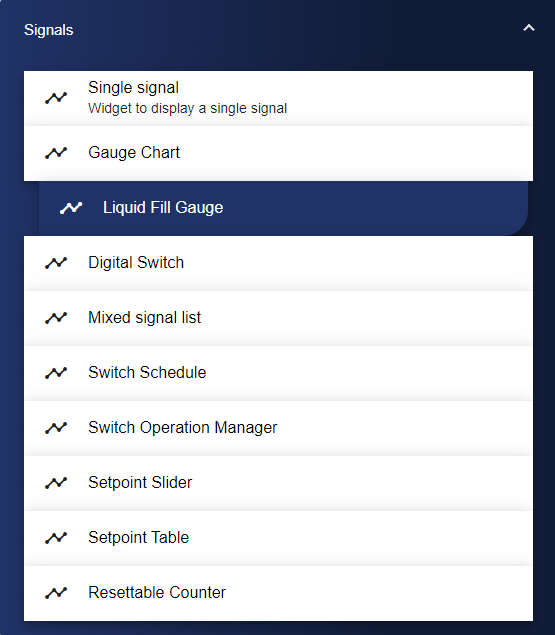Click the signal icon beside Resettable Counter
The height and width of the screenshot is (635, 555).
56,593
